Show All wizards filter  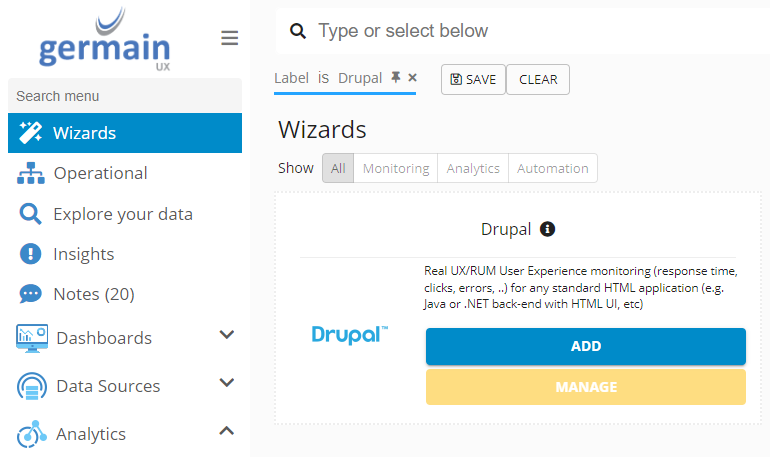click(338, 168)
